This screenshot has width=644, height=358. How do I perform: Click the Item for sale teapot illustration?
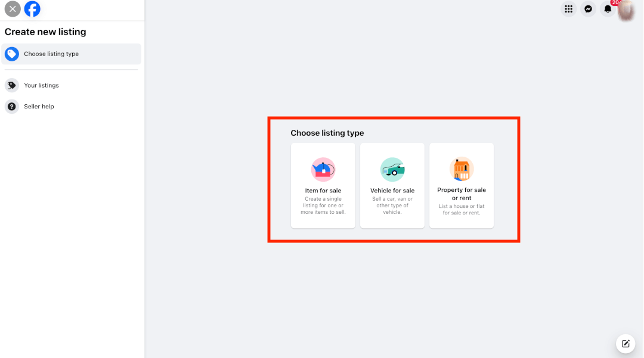pyautogui.click(x=323, y=169)
